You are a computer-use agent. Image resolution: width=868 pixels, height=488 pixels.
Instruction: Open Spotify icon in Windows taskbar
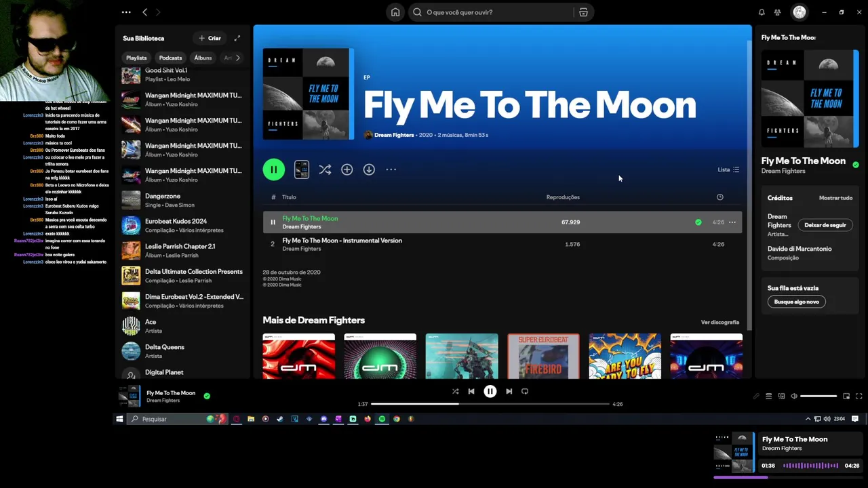tap(382, 419)
